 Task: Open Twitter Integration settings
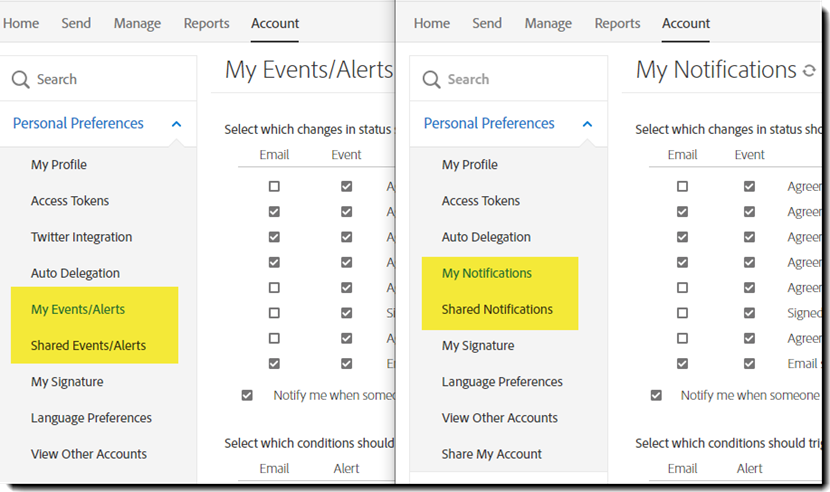click(x=81, y=237)
